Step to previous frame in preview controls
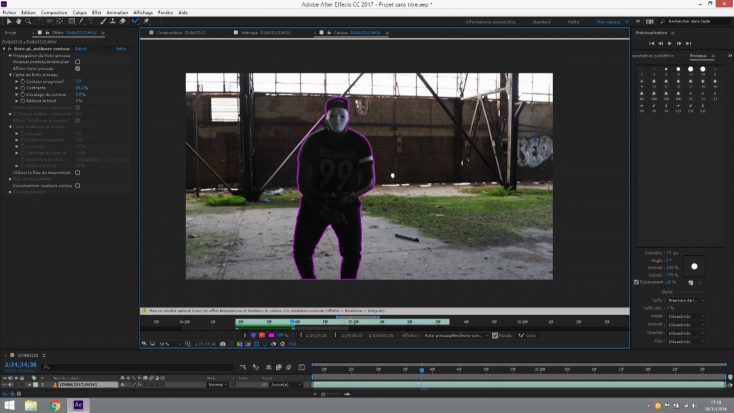734x413 pixels. tap(661, 43)
